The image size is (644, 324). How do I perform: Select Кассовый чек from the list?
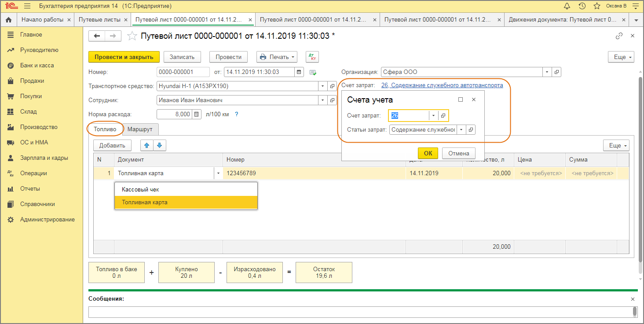tap(186, 189)
